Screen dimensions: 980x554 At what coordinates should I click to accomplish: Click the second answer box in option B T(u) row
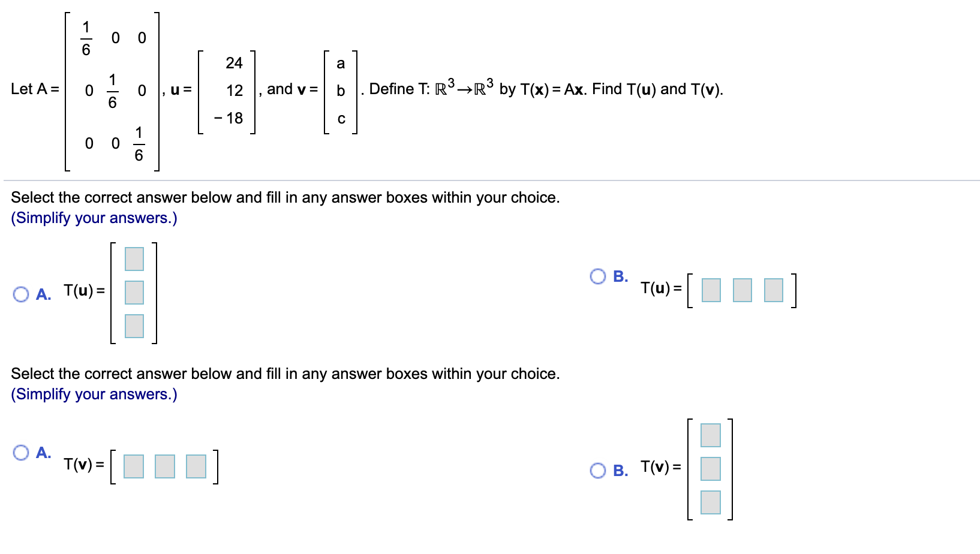[742, 290]
